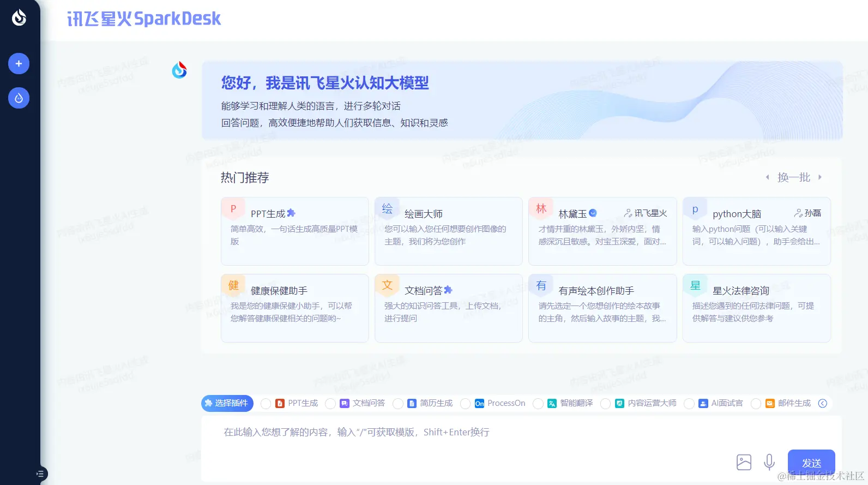Click the 邮件生成 plugin icon
The height and width of the screenshot is (485, 868).
point(770,404)
